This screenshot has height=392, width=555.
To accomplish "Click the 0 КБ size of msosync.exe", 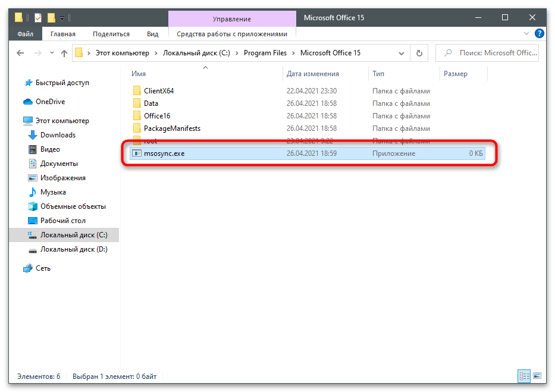I will 476,153.
